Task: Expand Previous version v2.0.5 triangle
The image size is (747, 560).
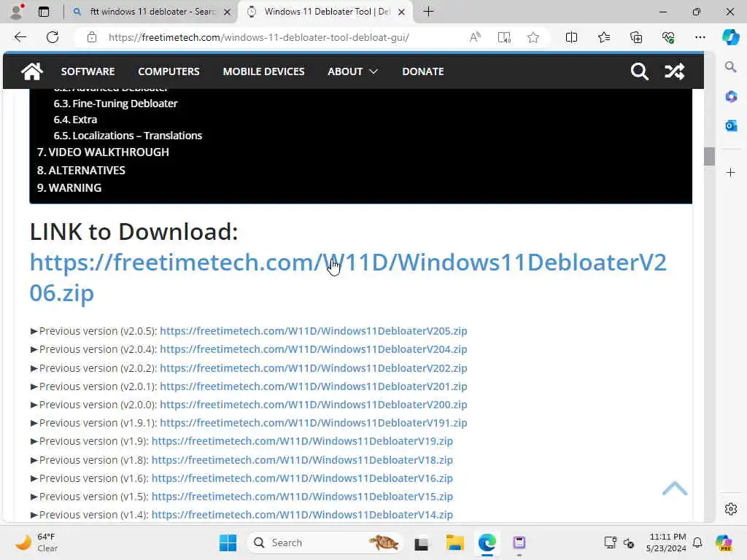Action: pos(34,331)
